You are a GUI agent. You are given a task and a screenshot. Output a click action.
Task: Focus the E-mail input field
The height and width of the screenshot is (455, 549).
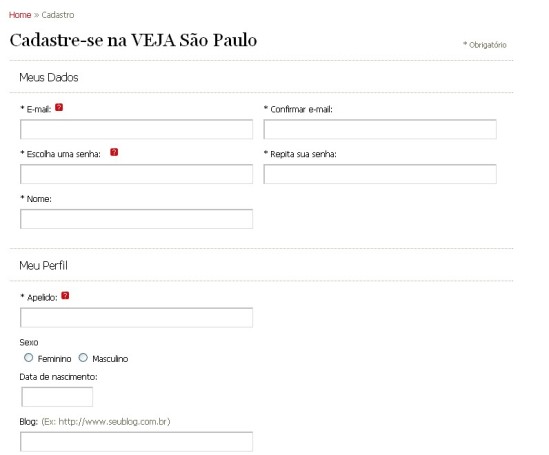(136, 129)
